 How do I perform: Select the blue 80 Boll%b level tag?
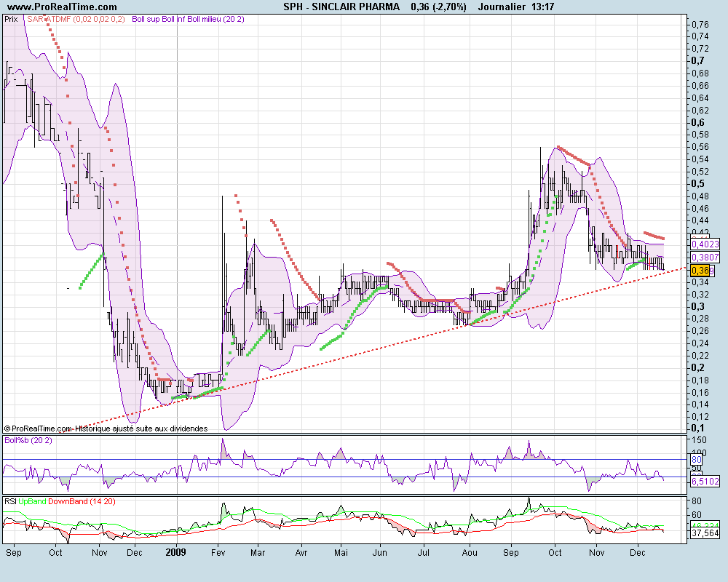[697, 460]
